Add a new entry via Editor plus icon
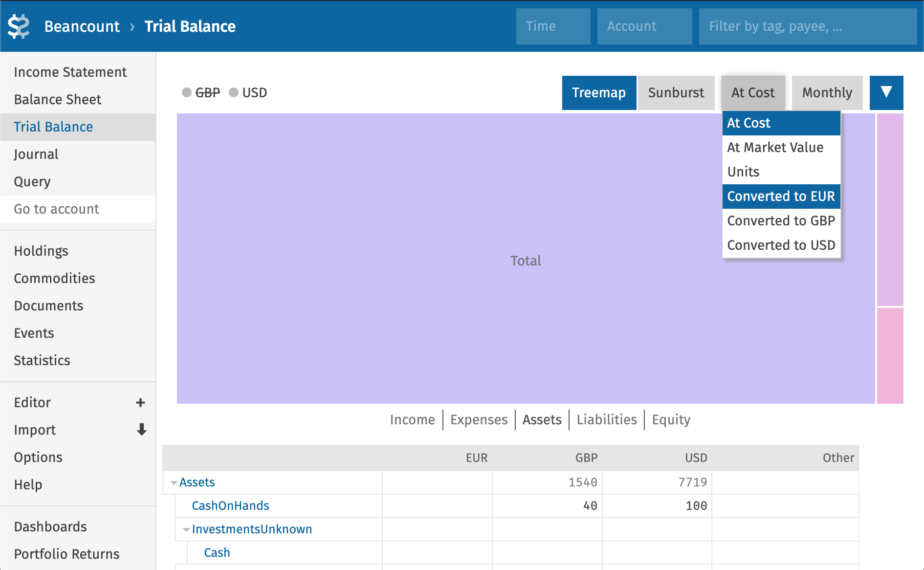This screenshot has height=570, width=924. pos(140,402)
